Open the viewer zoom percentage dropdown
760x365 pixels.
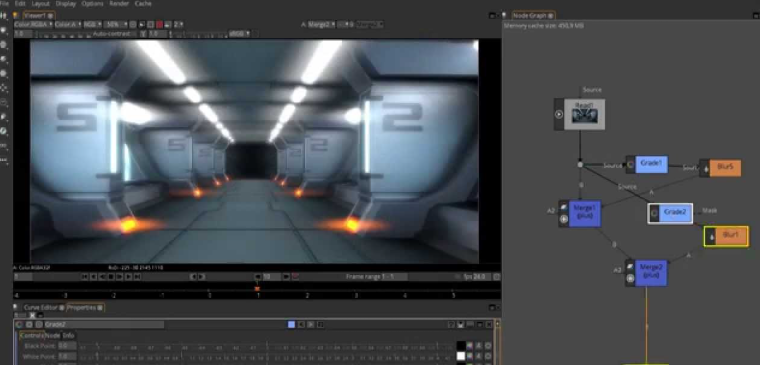(x=115, y=24)
